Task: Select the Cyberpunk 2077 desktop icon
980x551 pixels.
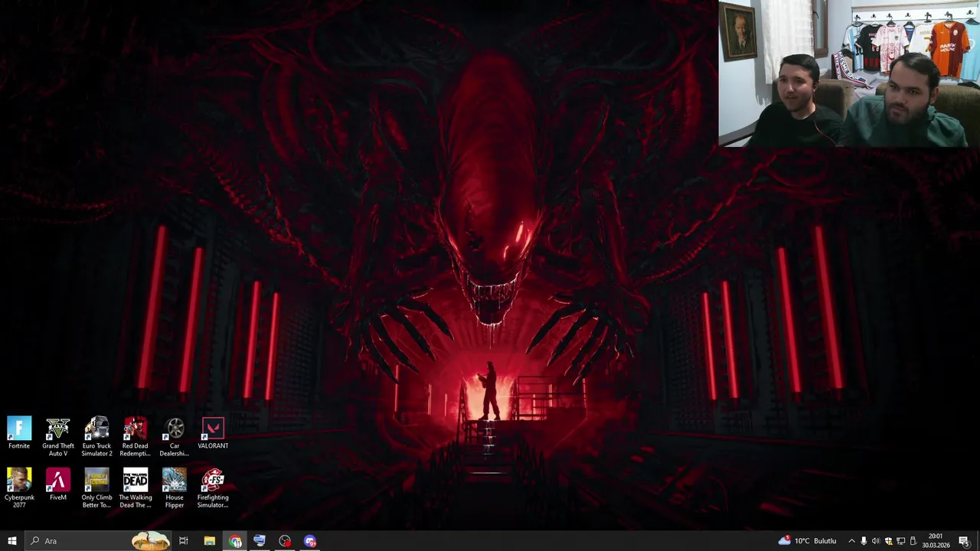Action: (19, 488)
